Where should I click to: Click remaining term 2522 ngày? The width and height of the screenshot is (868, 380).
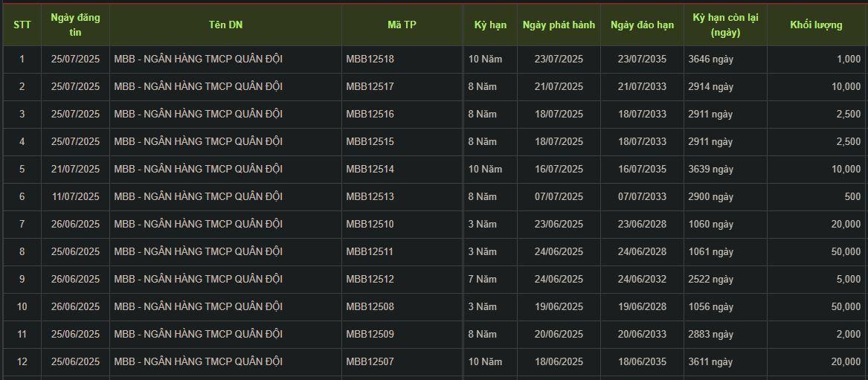711,280
